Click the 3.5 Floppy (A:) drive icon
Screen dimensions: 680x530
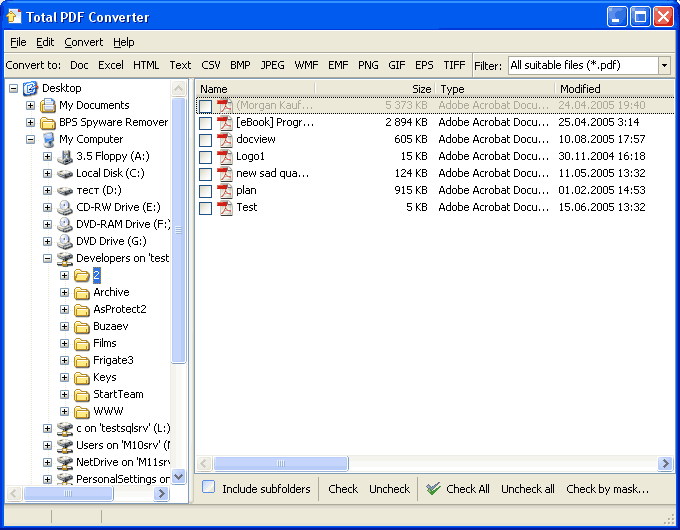65,157
